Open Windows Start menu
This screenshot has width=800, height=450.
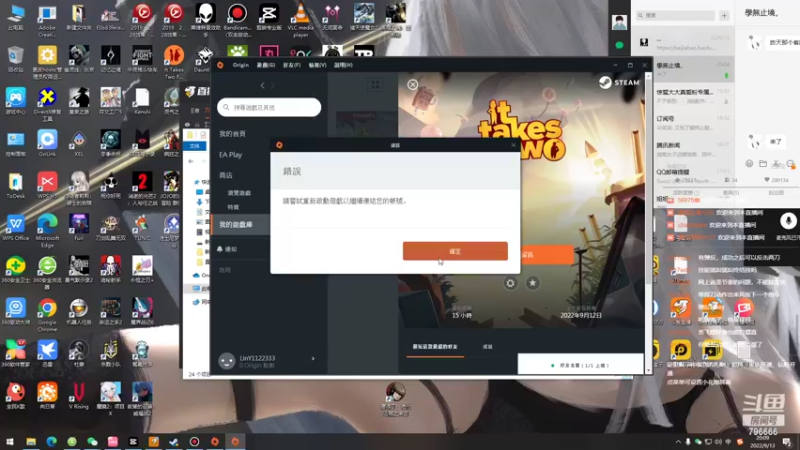(10, 442)
